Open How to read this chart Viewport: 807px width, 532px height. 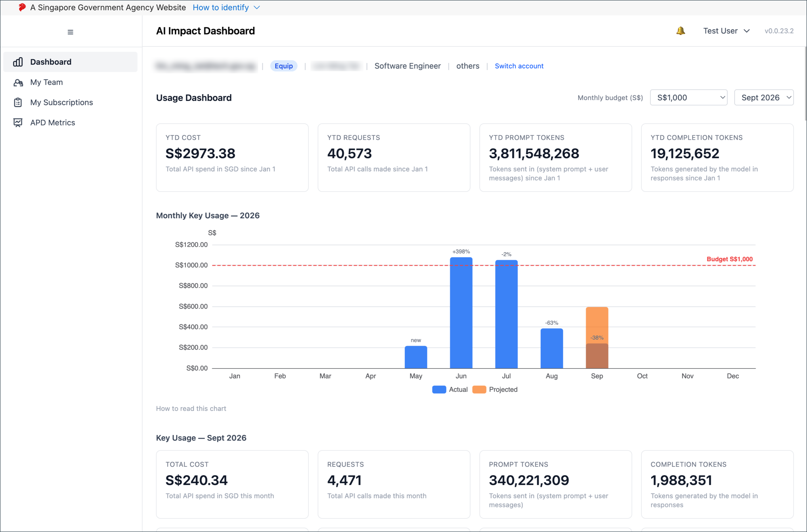(x=191, y=408)
